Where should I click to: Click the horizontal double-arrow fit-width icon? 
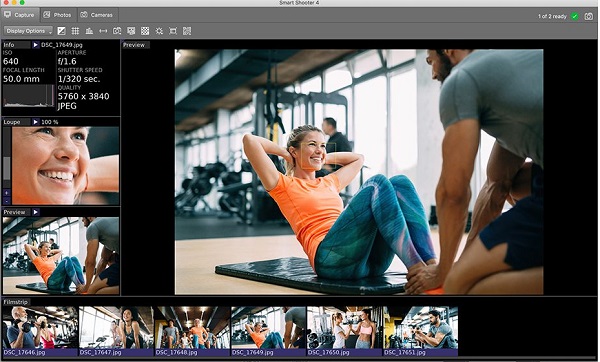[x=103, y=31]
